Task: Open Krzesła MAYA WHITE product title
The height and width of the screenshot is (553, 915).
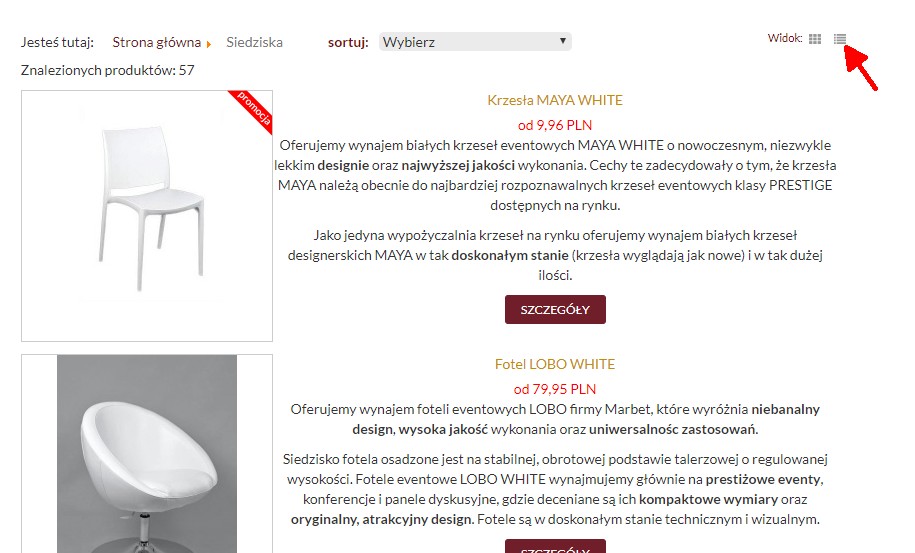Action: pyautogui.click(x=555, y=100)
